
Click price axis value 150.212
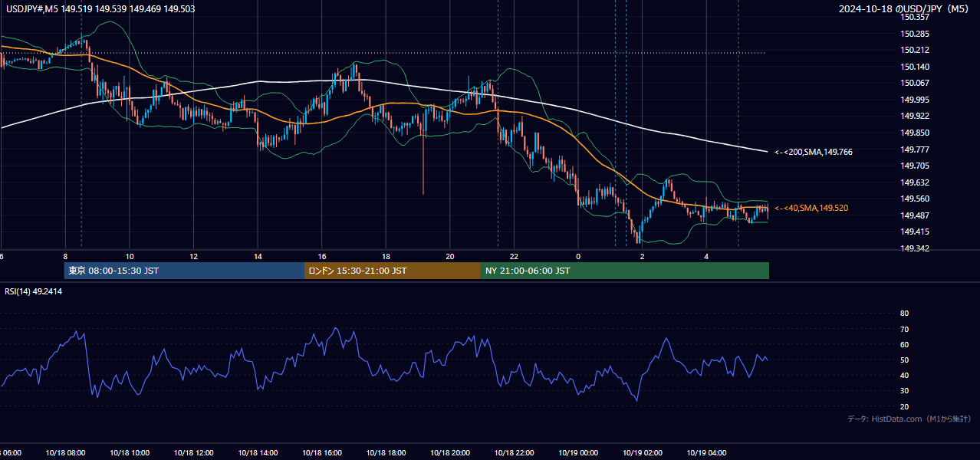(915, 50)
